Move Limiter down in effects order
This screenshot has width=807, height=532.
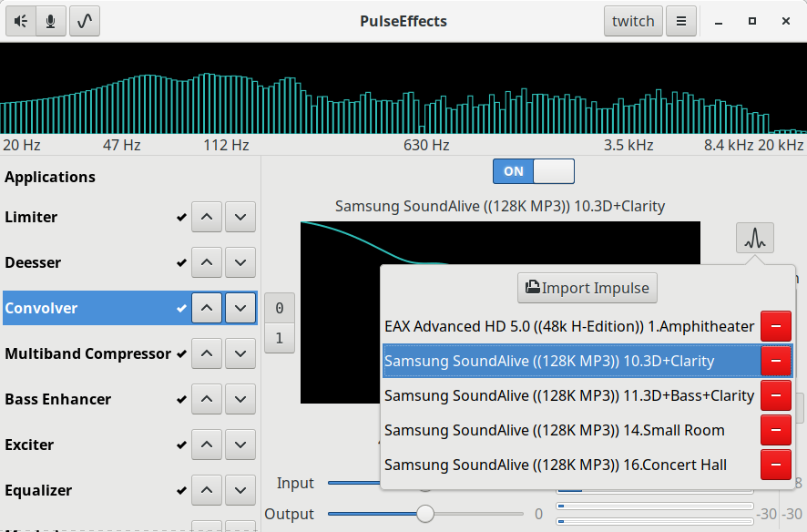(240, 217)
